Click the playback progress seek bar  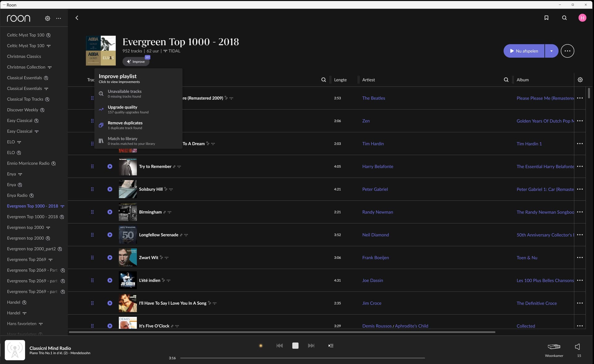click(x=302, y=358)
